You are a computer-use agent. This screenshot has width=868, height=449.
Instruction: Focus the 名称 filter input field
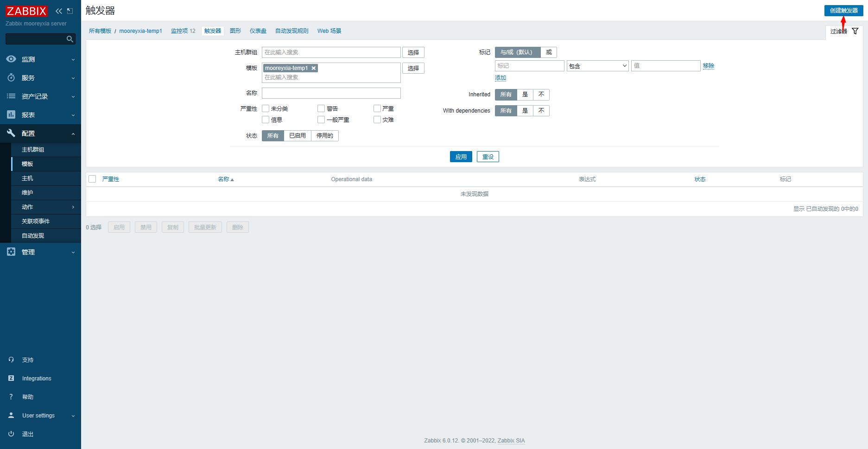tap(331, 93)
